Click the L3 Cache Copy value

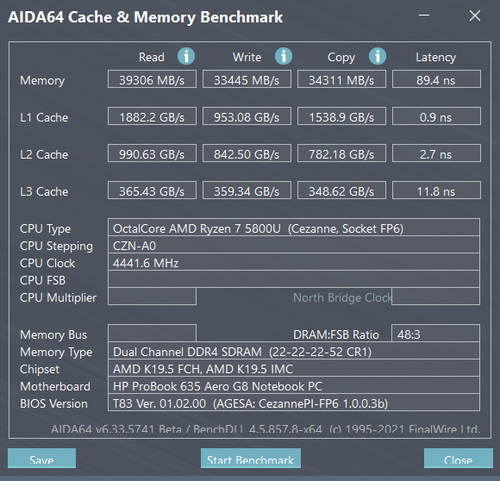(341, 190)
